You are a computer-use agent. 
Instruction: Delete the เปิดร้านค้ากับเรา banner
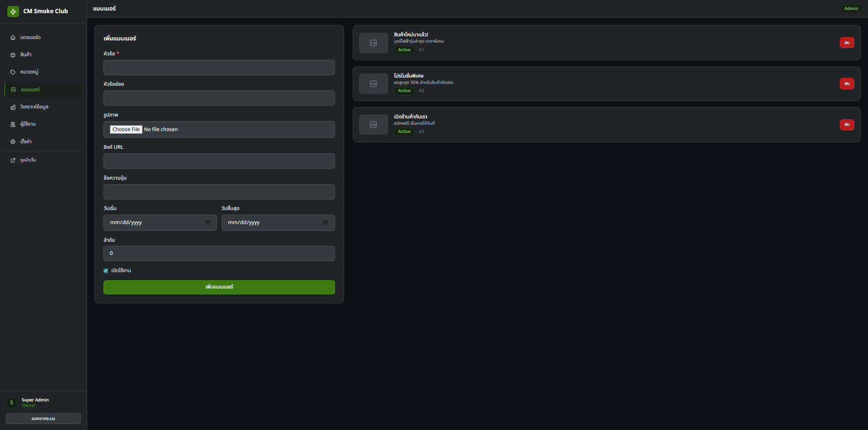pos(847,124)
